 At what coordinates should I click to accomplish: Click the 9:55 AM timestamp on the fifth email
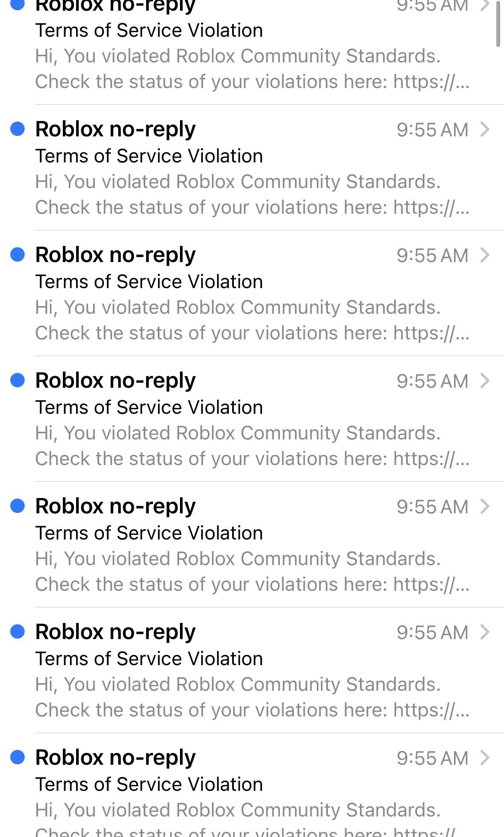pos(432,507)
